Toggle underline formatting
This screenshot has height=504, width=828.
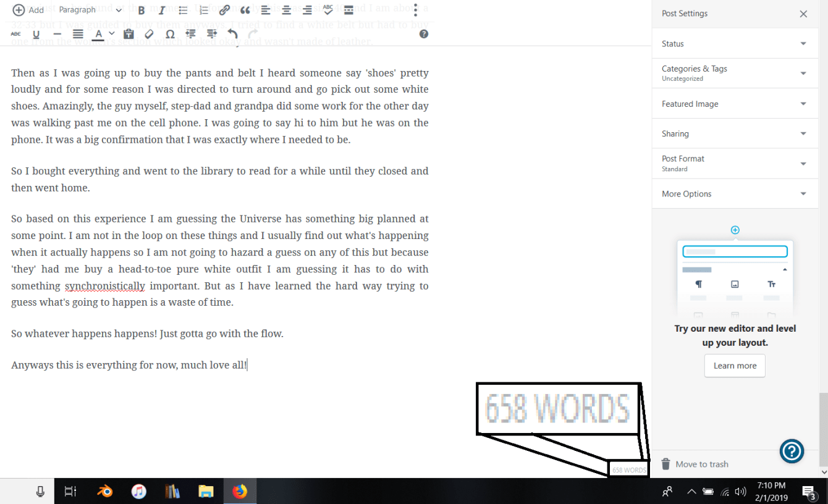(x=36, y=35)
